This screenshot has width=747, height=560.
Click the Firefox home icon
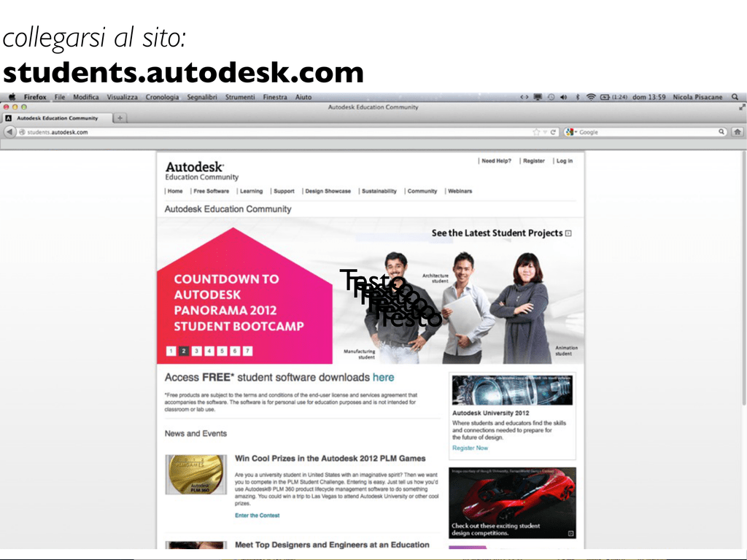tap(738, 132)
